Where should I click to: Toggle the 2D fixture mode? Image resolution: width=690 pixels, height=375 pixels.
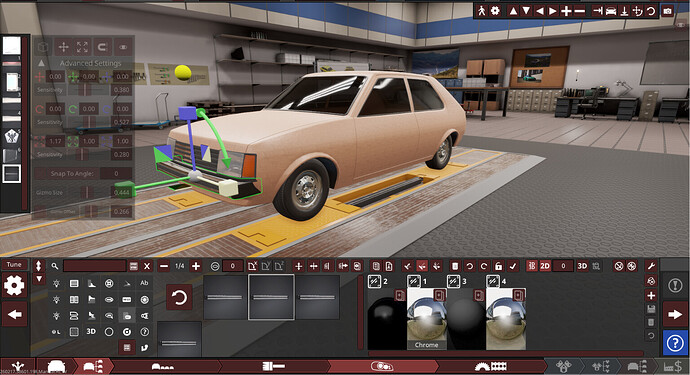545,266
